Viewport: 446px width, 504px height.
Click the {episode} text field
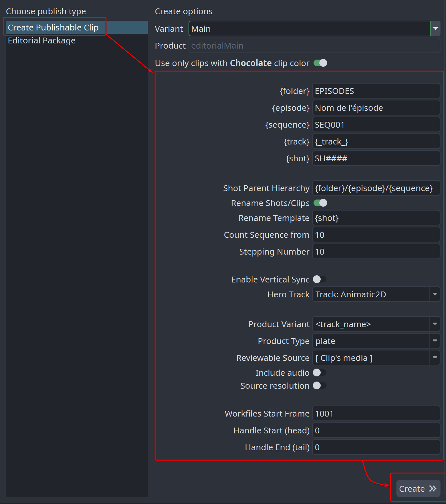click(376, 108)
